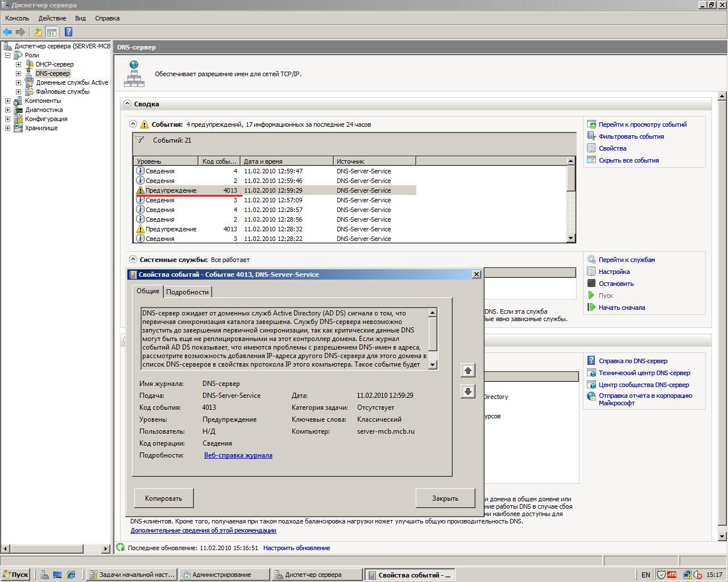Open the Веб-справка журнала link
Image resolution: width=728 pixels, height=582 pixels.
238,455
